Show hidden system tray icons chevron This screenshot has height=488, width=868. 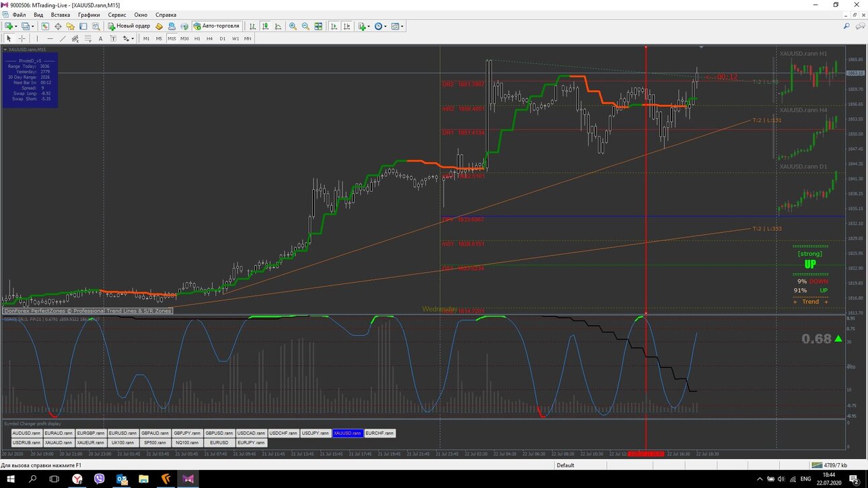(x=761, y=479)
